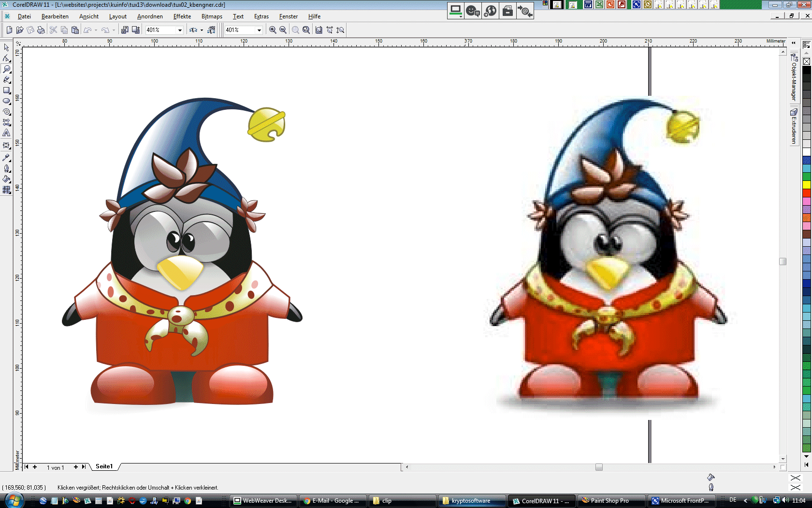
Task: Click the color palette down arrow
Action: [806, 456]
